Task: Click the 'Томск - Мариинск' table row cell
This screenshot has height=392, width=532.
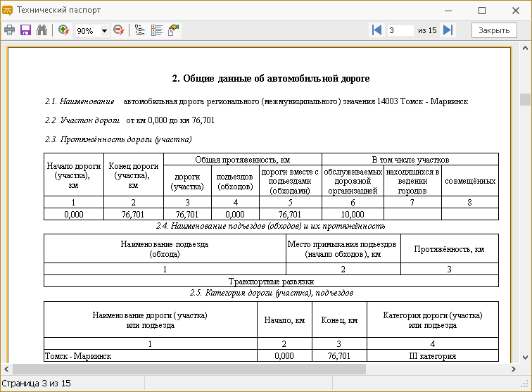Action: click(151, 356)
